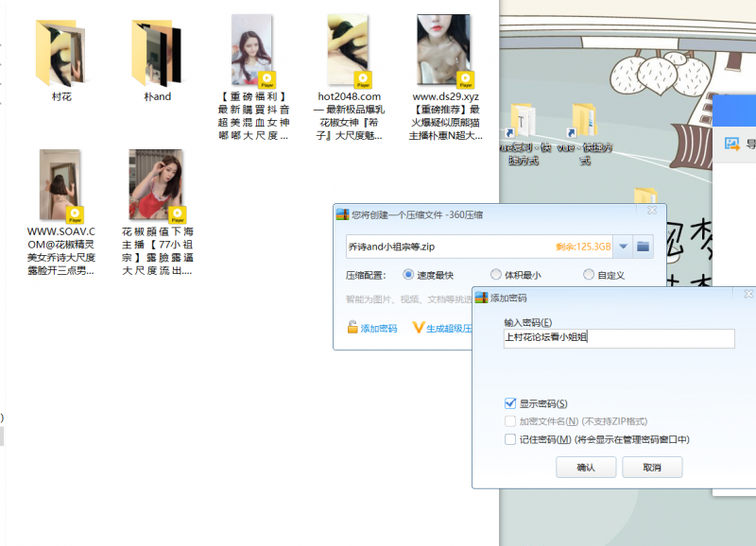Open the 村花 folder

[61, 52]
